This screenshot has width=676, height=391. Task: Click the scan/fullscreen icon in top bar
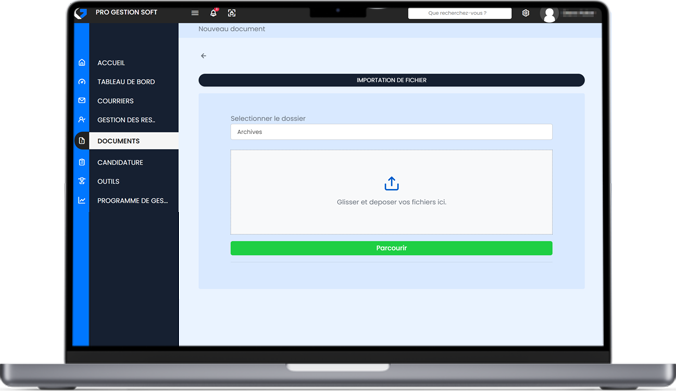pyautogui.click(x=232, y=13)
